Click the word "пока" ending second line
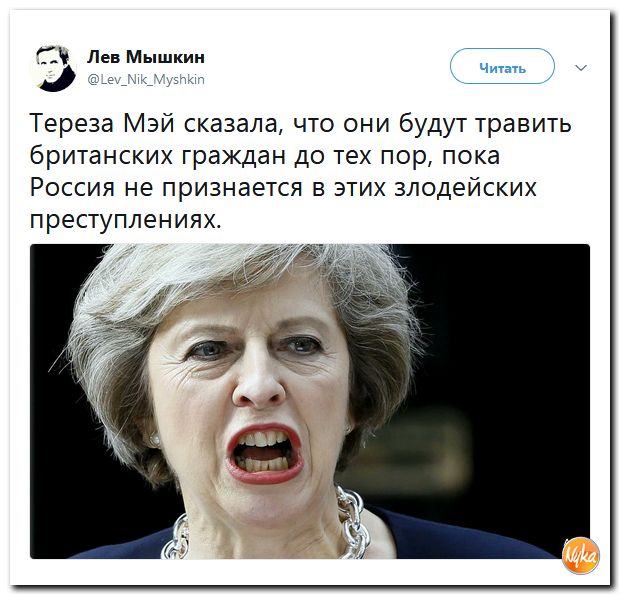This screenshot has height=596, width=621. pos(471,156)
